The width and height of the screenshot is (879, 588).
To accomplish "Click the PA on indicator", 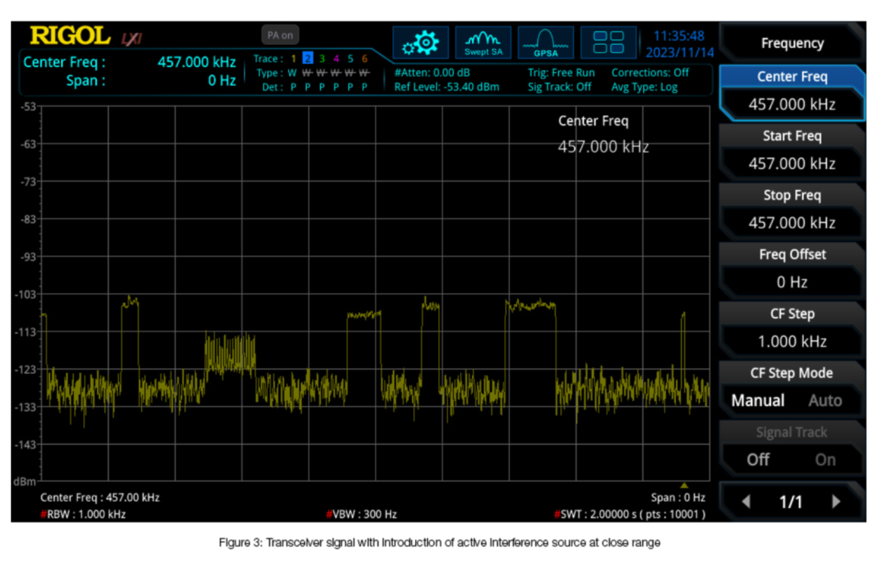I will point(280,35).
